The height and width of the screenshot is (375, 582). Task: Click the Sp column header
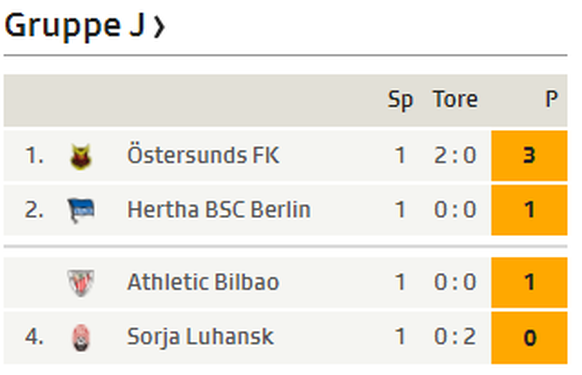(x=400, y=100)
